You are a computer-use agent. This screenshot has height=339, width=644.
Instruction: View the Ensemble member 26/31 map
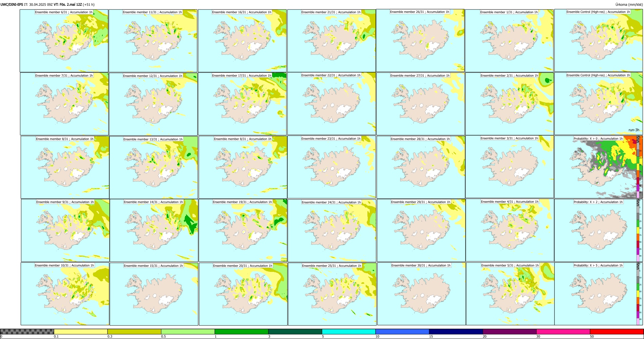click(x=420, y=40)
